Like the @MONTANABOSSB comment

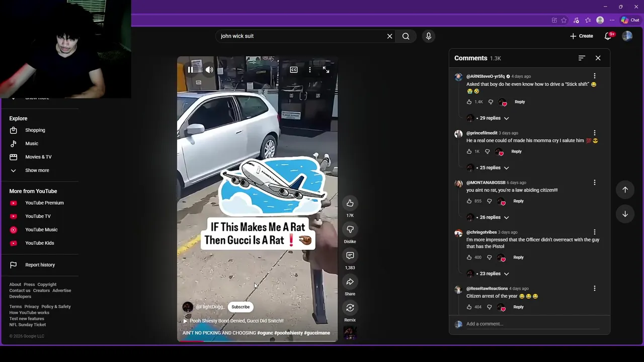(469, 201)
